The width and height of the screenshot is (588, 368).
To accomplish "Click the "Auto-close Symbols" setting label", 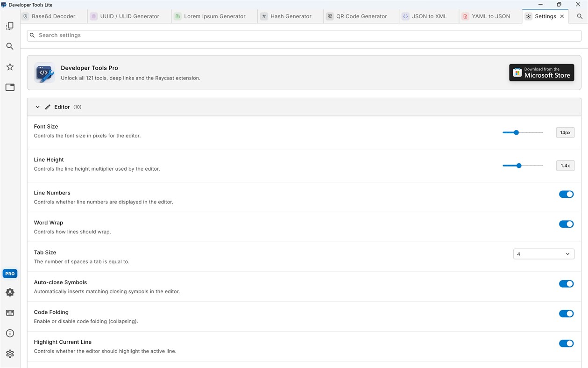I will 60,282.
